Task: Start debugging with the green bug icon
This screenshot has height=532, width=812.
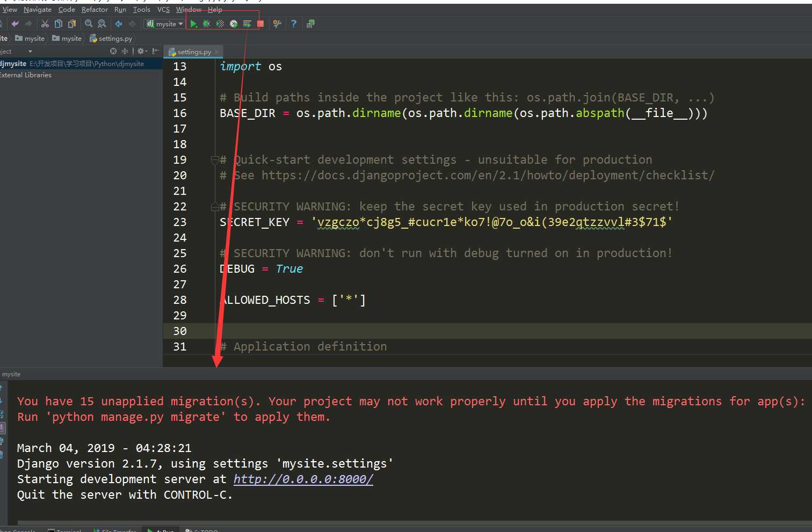Action: click(207, 24)
